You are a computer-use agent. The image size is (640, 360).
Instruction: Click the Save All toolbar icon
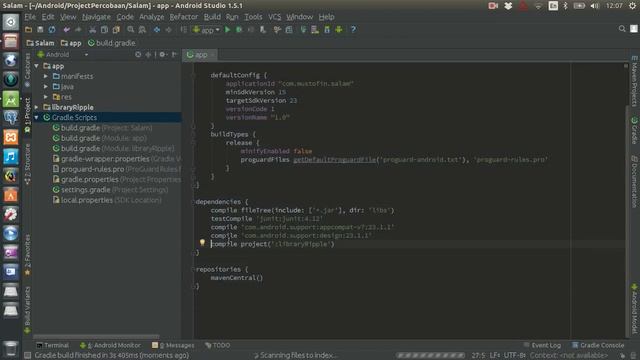[40, 30]
